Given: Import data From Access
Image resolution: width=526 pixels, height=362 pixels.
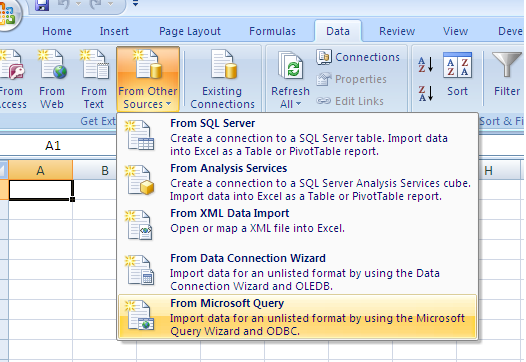Looking at the screenshot, I should pyautogui.click(x=11, y=79).
